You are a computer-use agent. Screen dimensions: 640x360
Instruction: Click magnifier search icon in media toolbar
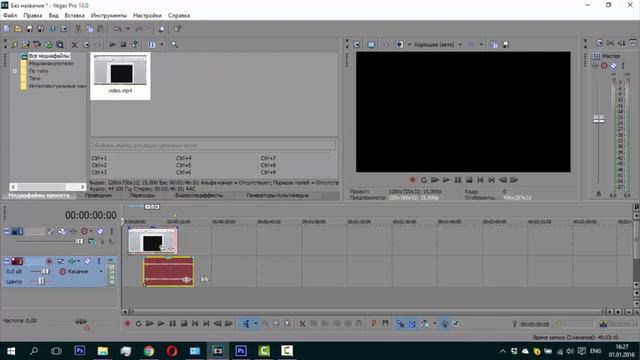[174, 44]
